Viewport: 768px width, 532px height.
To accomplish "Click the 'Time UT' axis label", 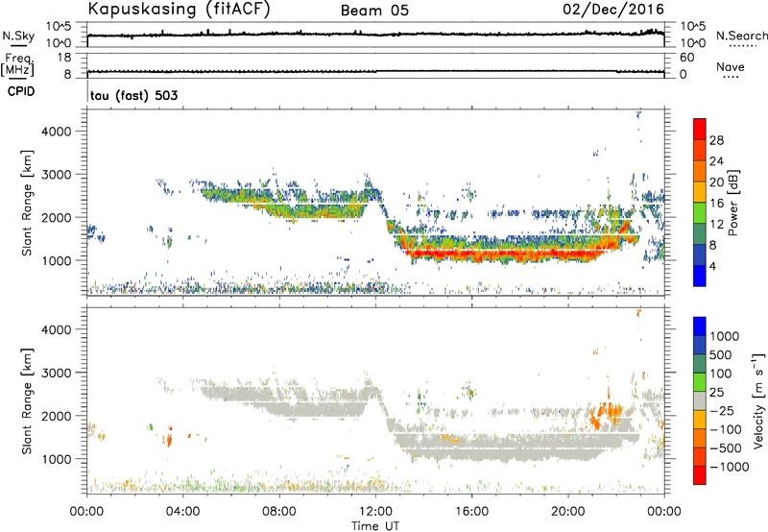I will click(x=375, y=525).
